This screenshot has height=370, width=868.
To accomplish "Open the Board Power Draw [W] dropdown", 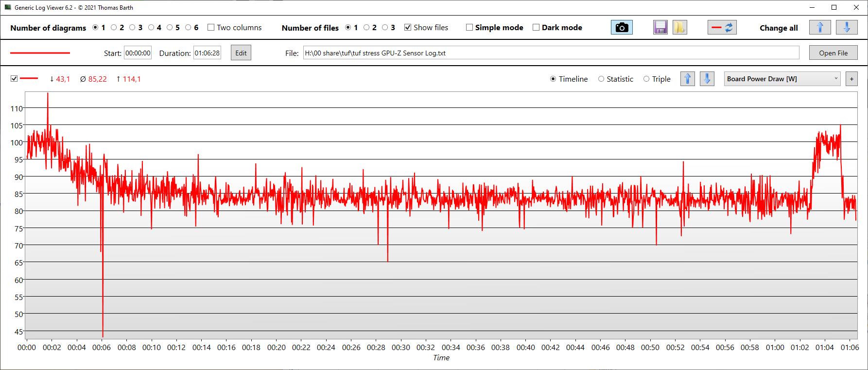I will 782,79.
